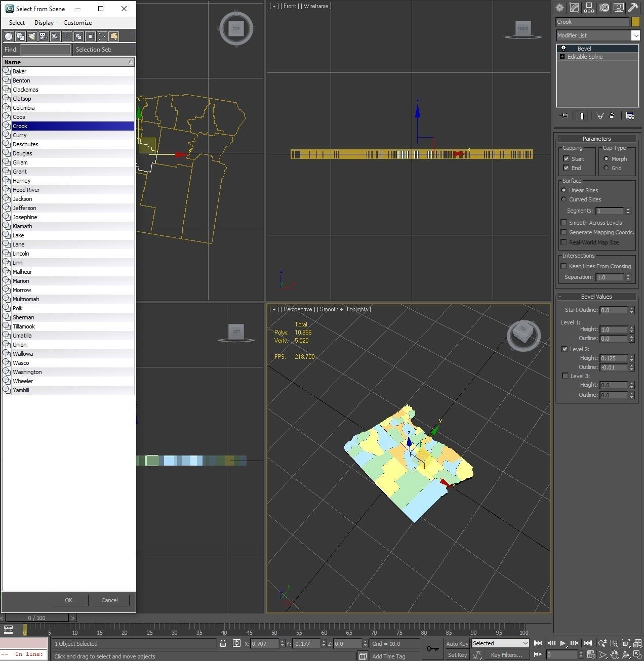Toggle Show End Result icon
The width and height of the screenshot is (644, 661).
click(582, 116)
